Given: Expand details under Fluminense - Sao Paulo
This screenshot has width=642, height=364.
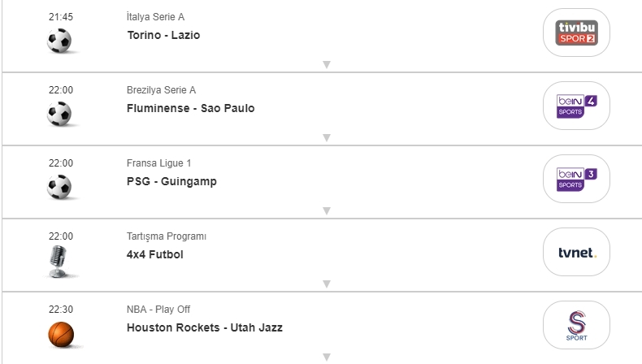Looking at the screenshot, I should (x=326, y=137).
